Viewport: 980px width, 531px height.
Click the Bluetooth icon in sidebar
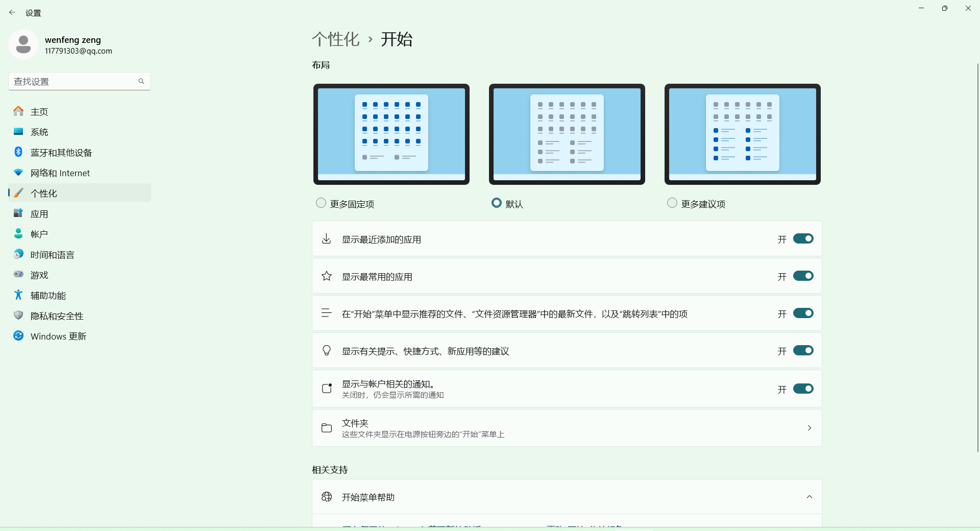click(18, 152)
